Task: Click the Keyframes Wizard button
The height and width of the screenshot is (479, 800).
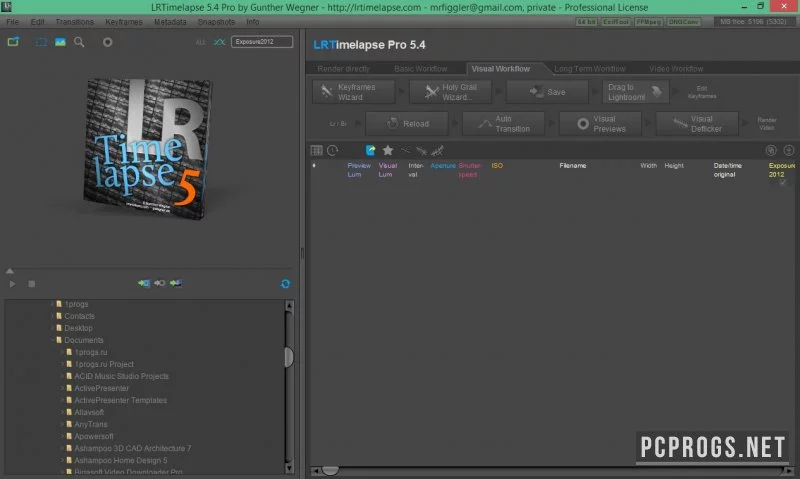Action: tap(354, 92)
